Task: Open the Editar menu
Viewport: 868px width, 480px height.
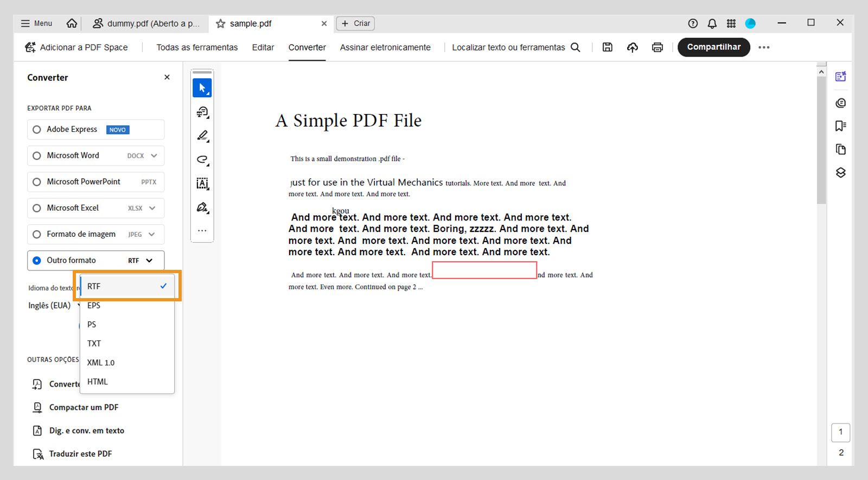Action: pos(263,47)
